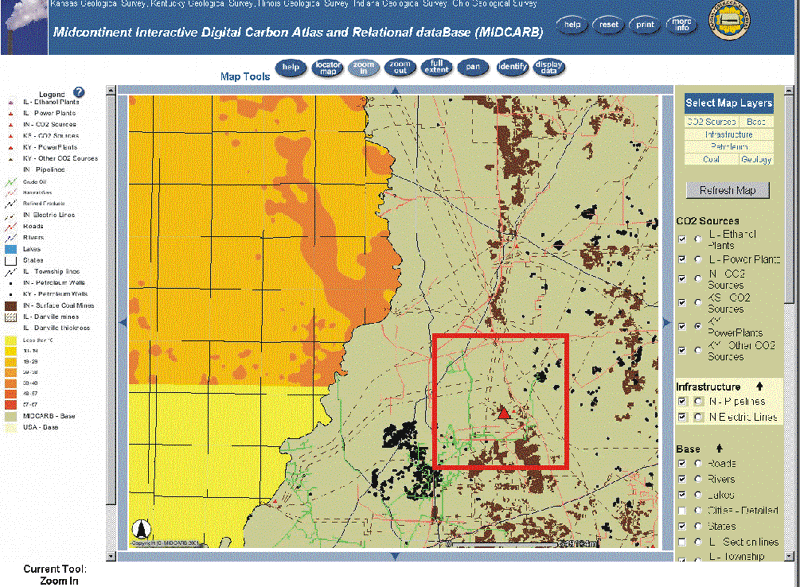Click the legend scrollbar down arrow
This screenshot has height=587, width=800.
tap(111, 556)
